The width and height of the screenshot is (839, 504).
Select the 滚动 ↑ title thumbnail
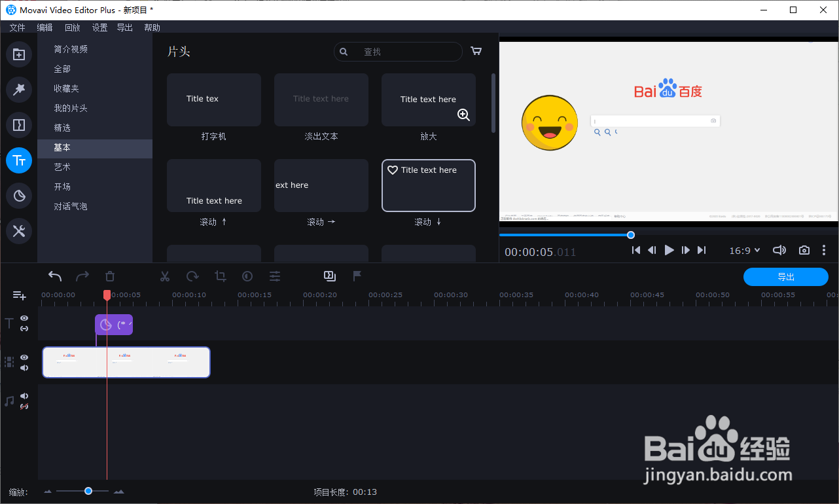click(x=214, y=185)
